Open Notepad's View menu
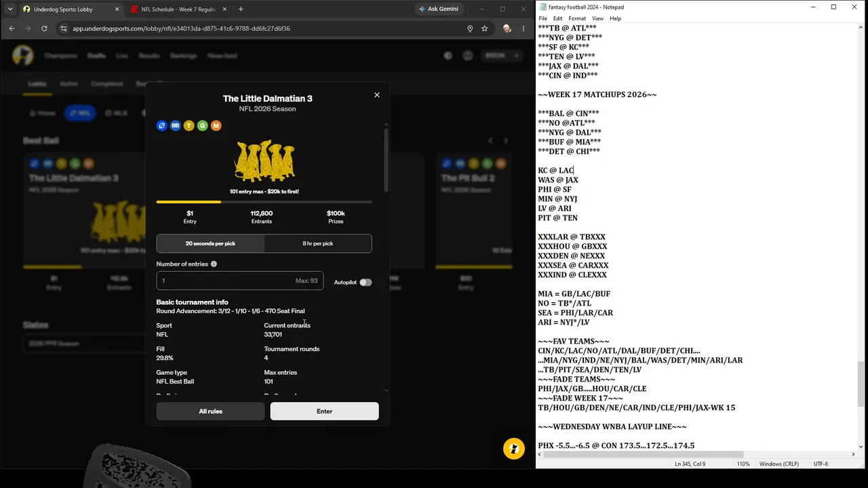This screenshot has height=488, width=868. [597, 18]
